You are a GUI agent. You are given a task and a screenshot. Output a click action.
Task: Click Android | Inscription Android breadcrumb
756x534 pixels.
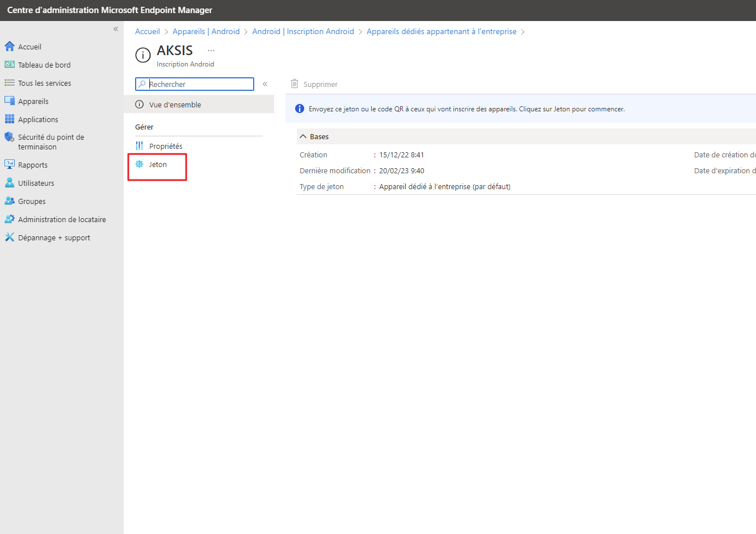(303, 31)
